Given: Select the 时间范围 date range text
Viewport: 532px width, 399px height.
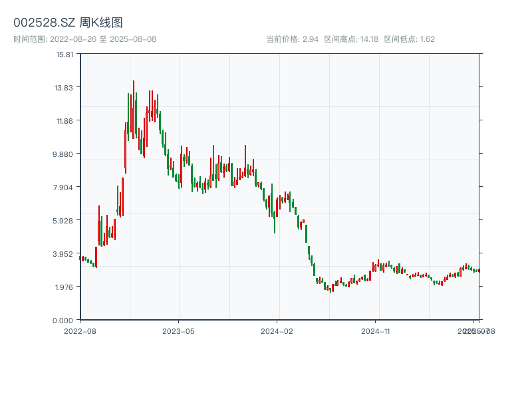Looking at the screenshot, I should pos(84,39).
